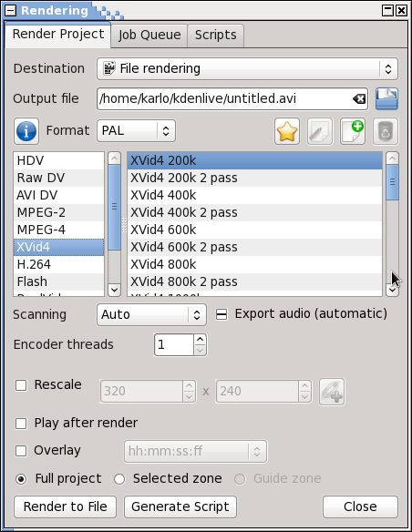Clear the output file path field
Viewport: 412px width, 532px height.
click(x=359, y=99)
